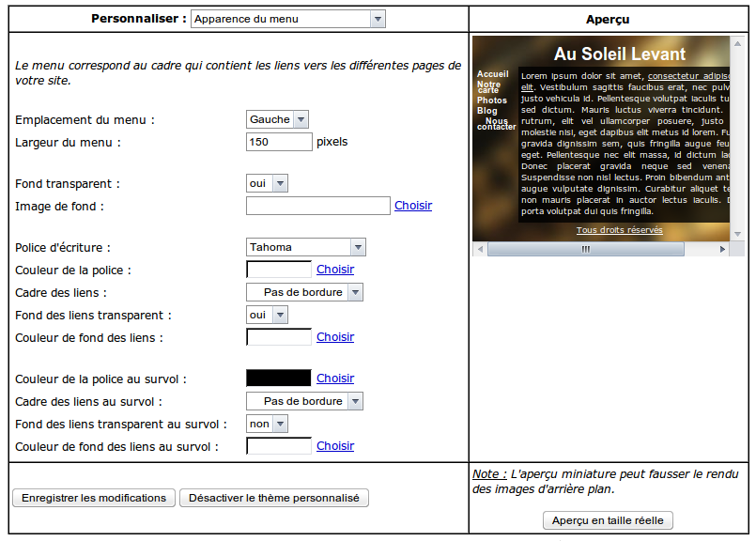756x541 pixels.
Task: Open the Cadre des liens au survol dropdown
Action: pyautogui.click(x=304, y=401)
